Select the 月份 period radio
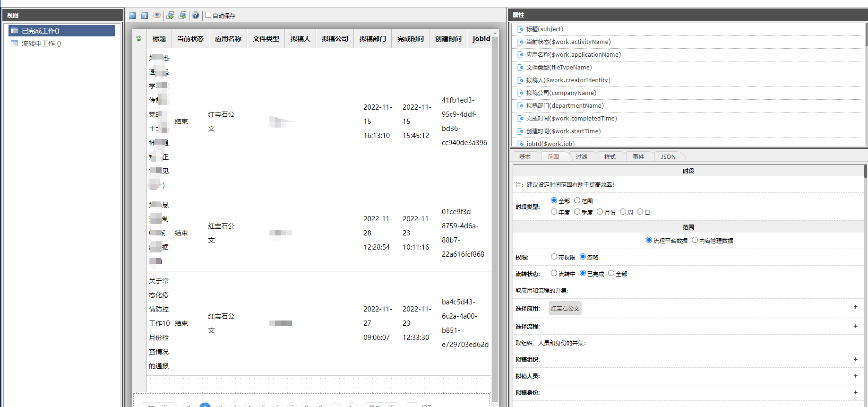Screen dimensions: 868x407 pyautogui.click(x=600, y=212)
